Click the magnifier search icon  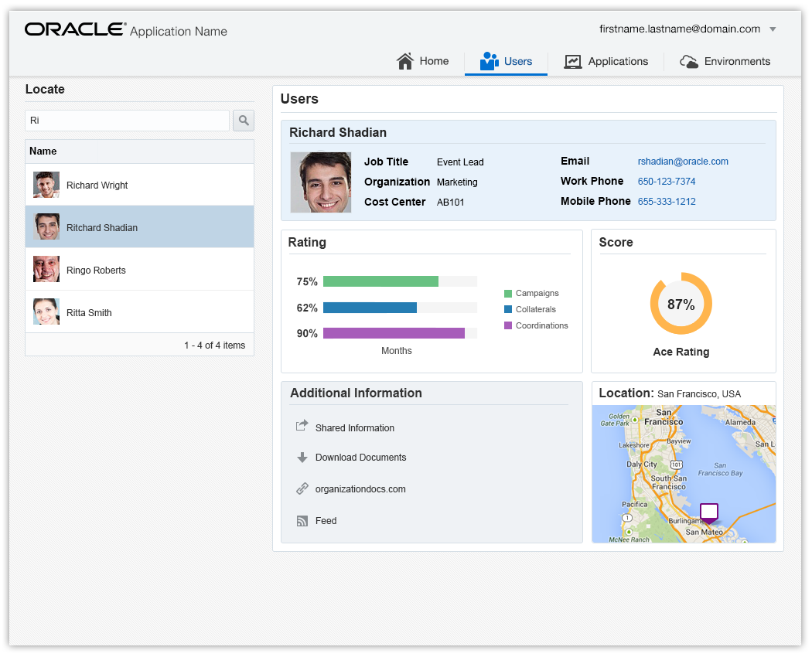[x=244, y=121]
